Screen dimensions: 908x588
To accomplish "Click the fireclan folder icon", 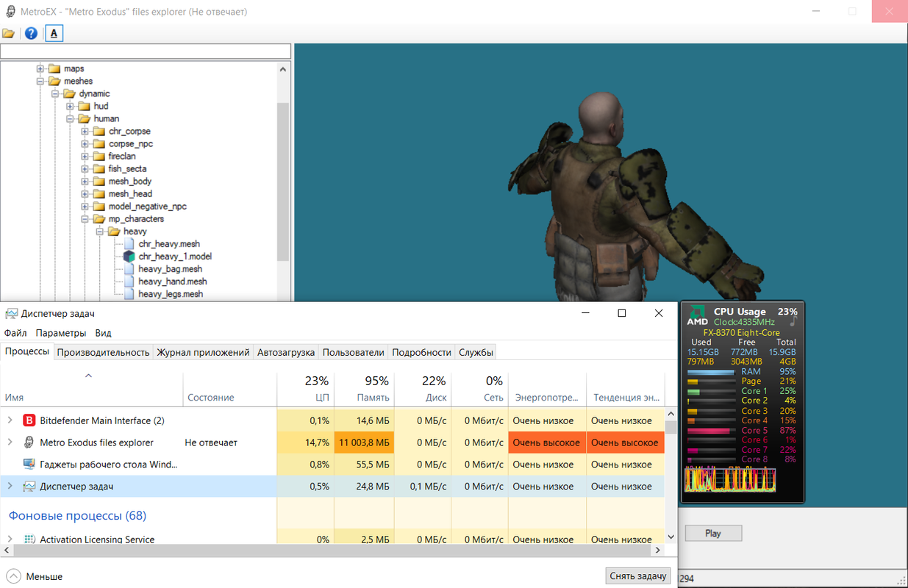I will coord(99,156).
